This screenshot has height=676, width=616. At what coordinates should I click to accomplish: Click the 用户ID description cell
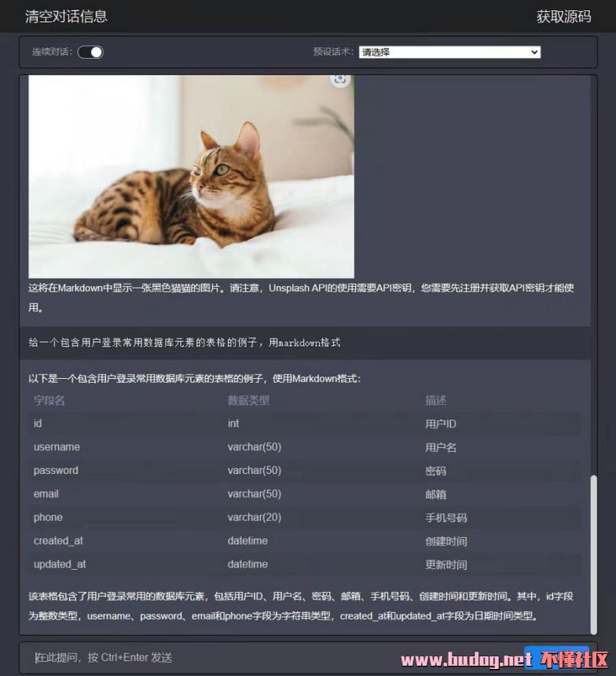coord(441,424)
